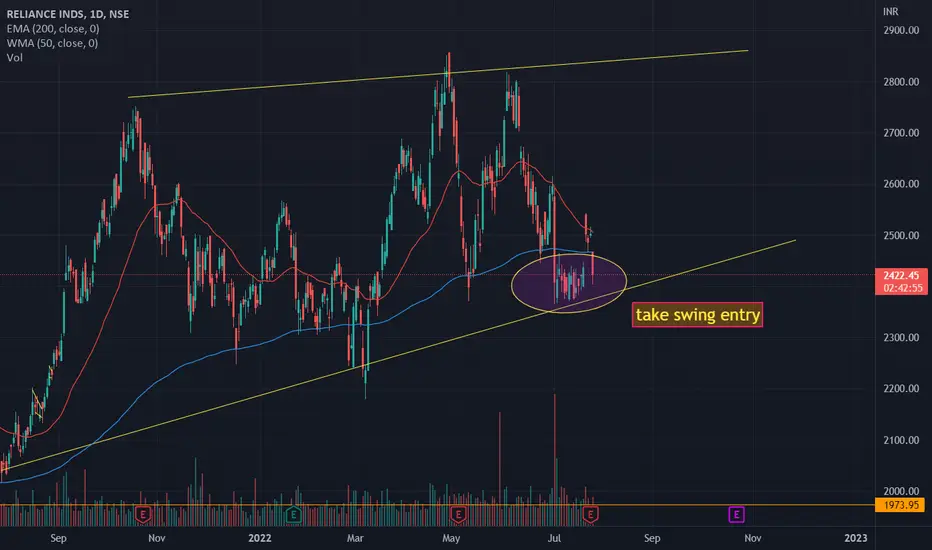Click the Sep label after Jul
The image size is (932, 550).
point(652,538)
